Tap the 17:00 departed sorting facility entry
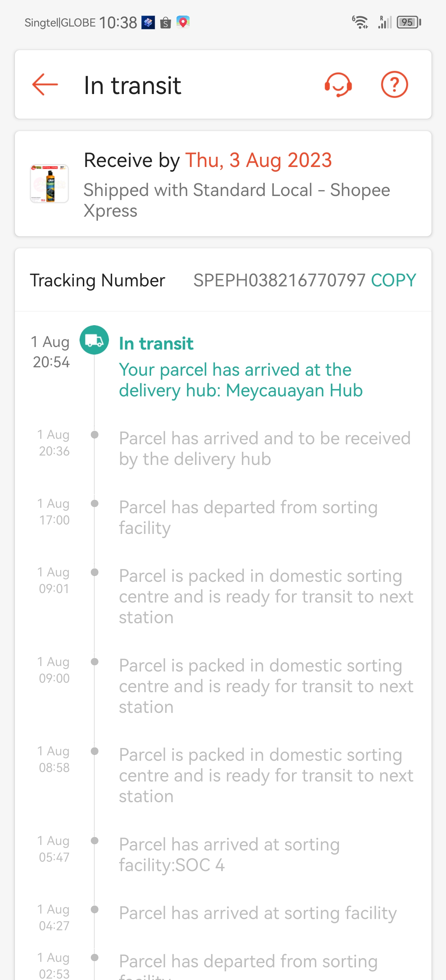The height and width of the screenshot is (980, 446). click(x=248, y=517)
